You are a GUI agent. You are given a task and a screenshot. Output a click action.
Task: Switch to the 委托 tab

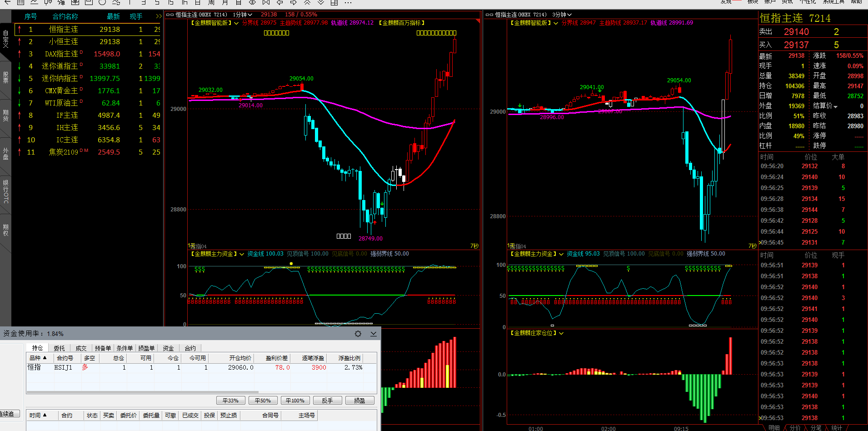click(x=59, y=348)
